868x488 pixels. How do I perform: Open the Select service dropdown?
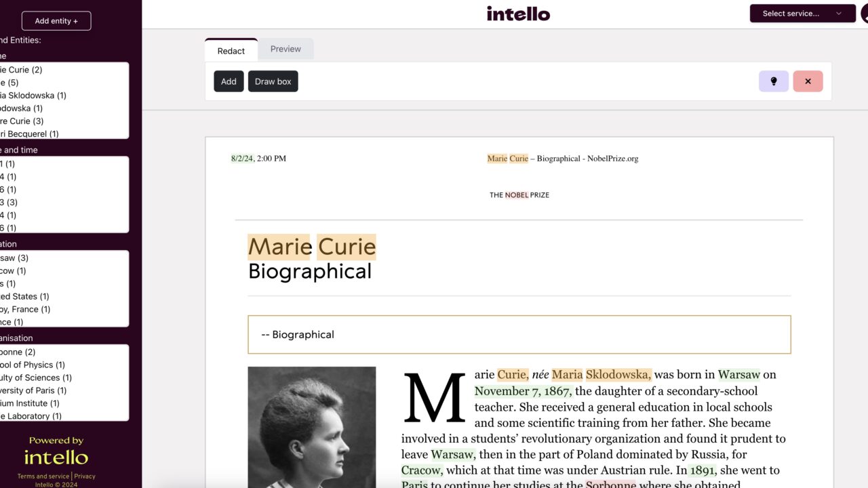coord(802,14)
